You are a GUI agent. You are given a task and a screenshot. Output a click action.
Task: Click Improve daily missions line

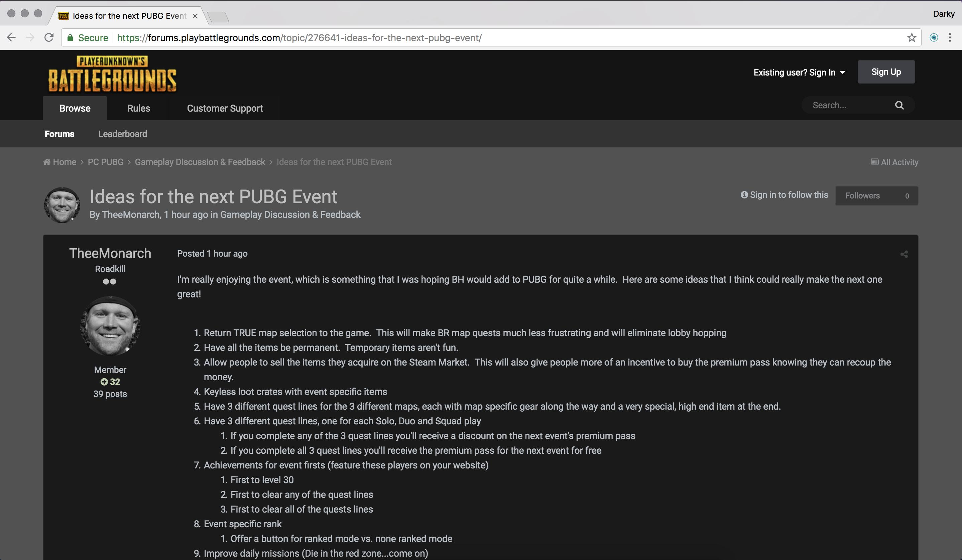click(316, 554)
